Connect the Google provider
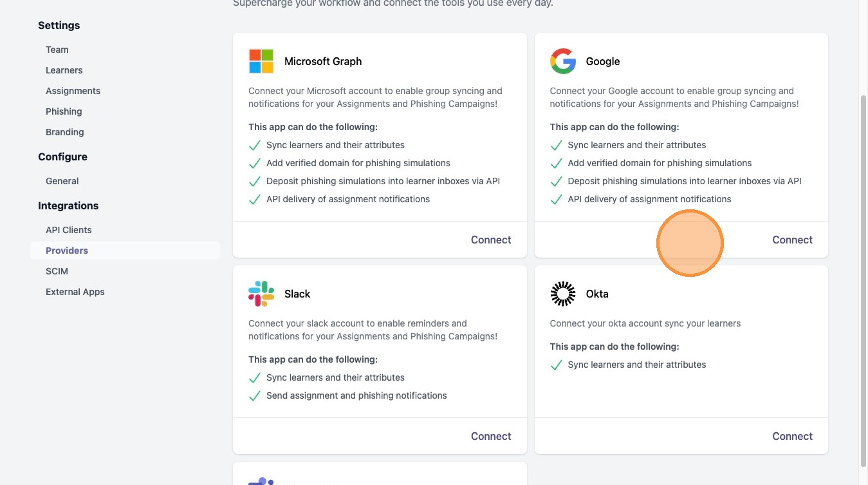The image size is (868, 485). click(x=792, y=240)
